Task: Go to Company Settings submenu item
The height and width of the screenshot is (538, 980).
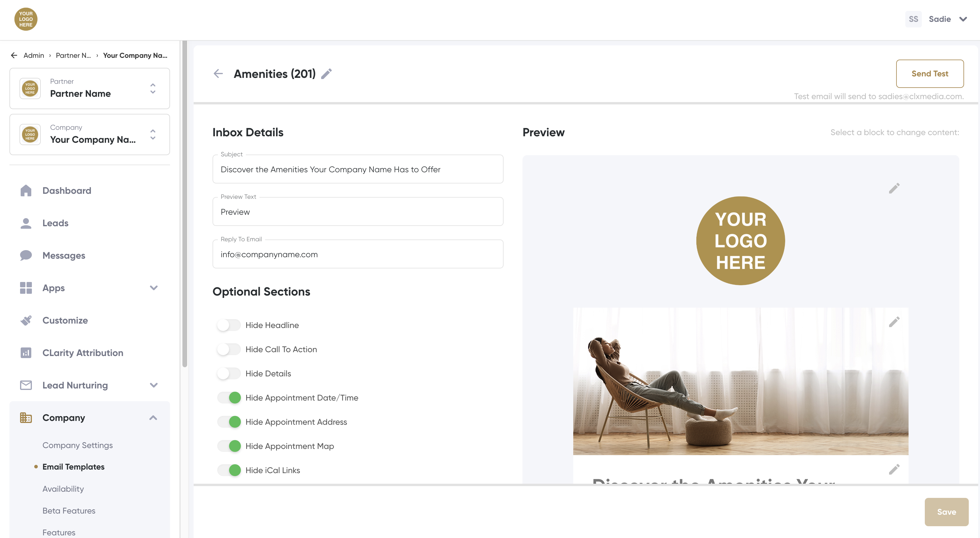Action: point(78,445)
